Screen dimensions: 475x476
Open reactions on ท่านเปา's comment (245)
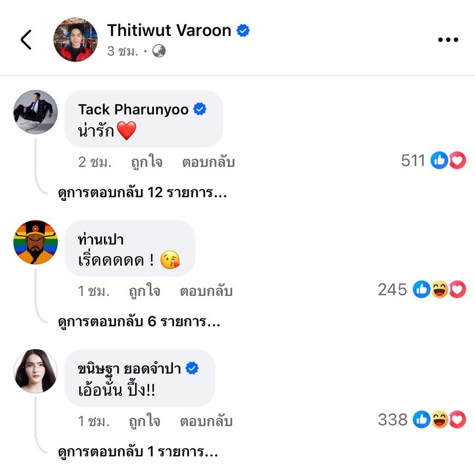(422, 289)
